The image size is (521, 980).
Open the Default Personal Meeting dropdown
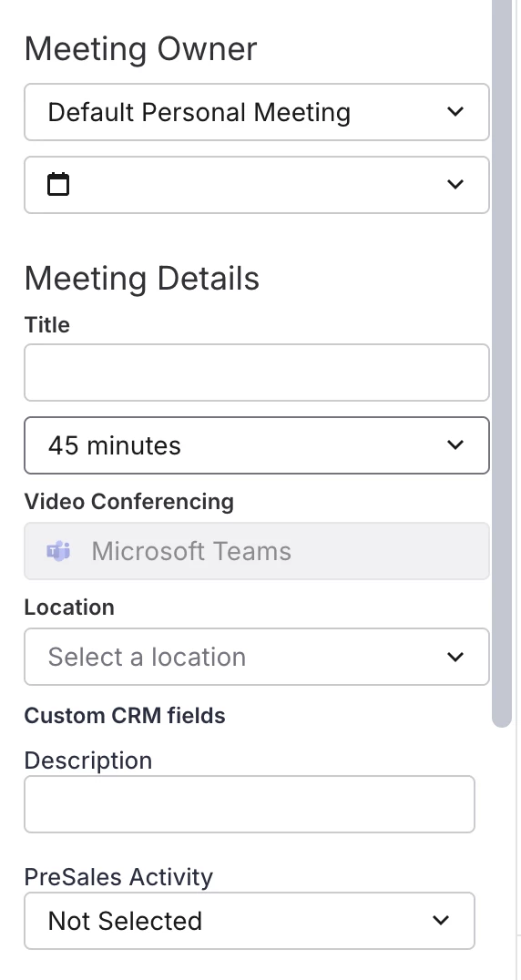point(257,112)
